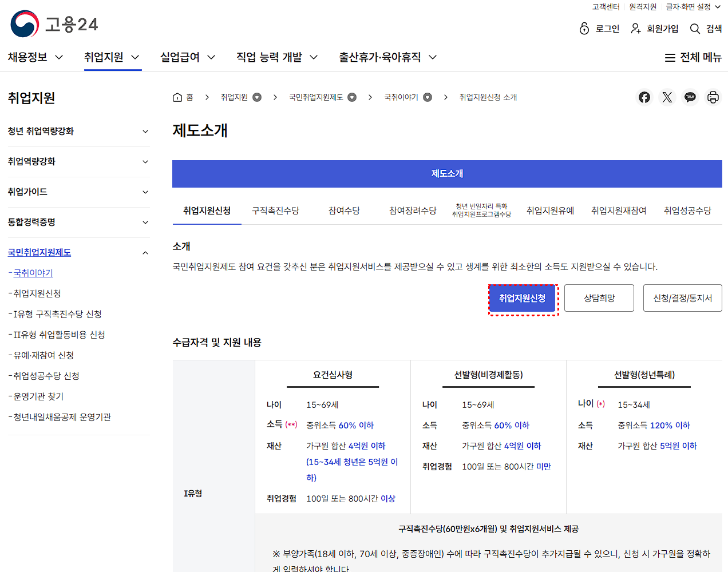Click 국취이야기 in the breadcrumb
The image size is (728, 572).
pos(401,97)
